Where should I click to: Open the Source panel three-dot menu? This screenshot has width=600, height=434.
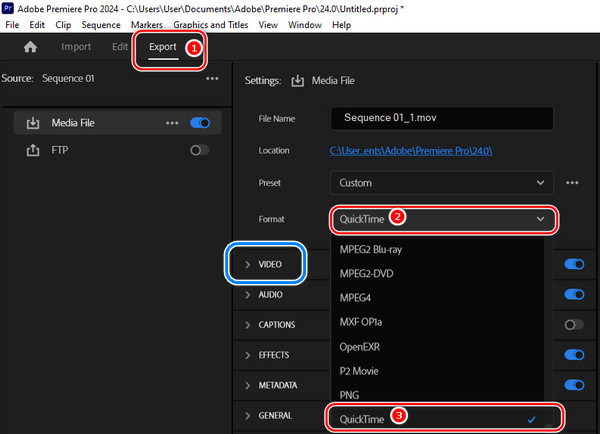click(212, 78)
